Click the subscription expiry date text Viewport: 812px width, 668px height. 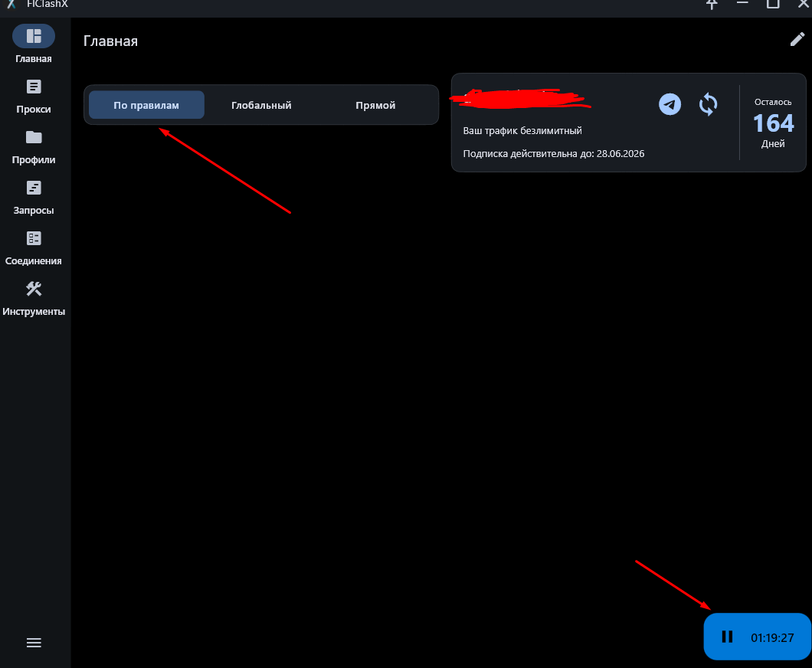[x=554, y=153]
